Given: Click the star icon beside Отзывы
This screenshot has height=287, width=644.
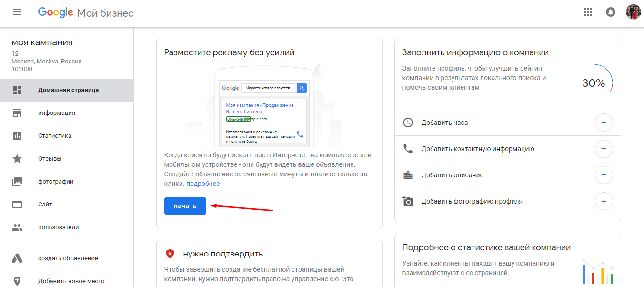Looking at the screenshot, I should point(17,159).
